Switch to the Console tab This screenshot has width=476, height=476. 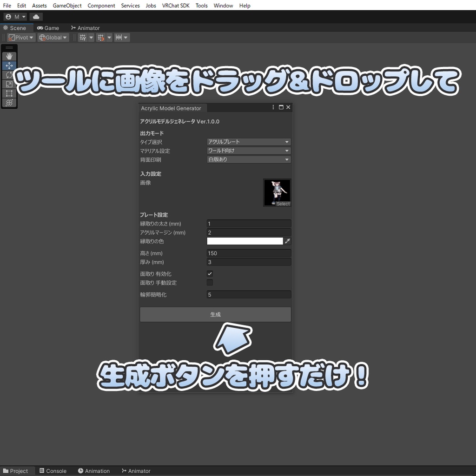pos(53,471)
